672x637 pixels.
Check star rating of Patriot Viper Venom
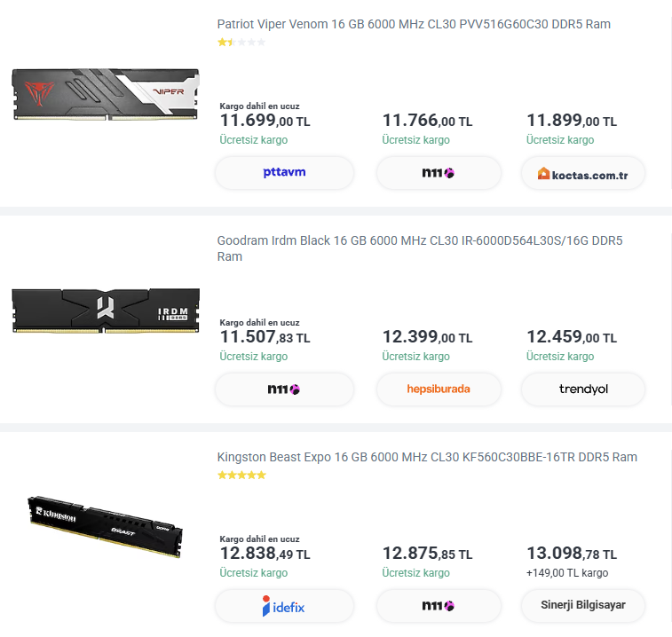[x=241, y=42]
